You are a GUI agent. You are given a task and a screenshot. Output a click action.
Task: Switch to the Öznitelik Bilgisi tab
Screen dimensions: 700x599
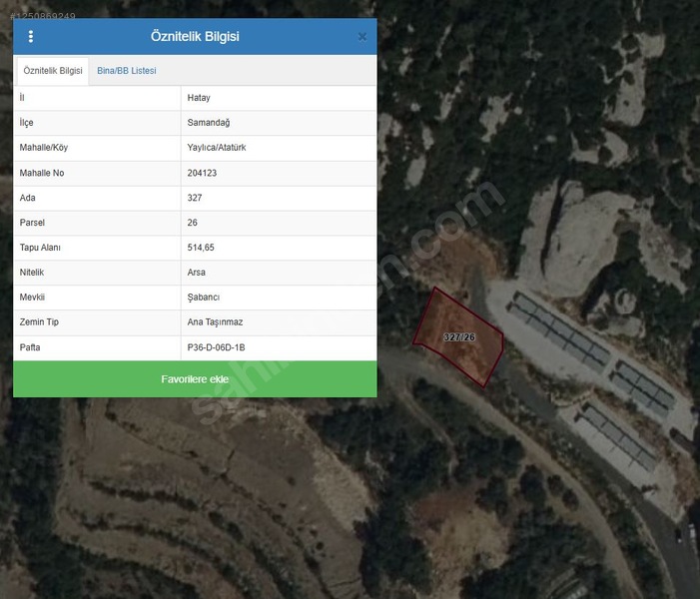(53, 71)
